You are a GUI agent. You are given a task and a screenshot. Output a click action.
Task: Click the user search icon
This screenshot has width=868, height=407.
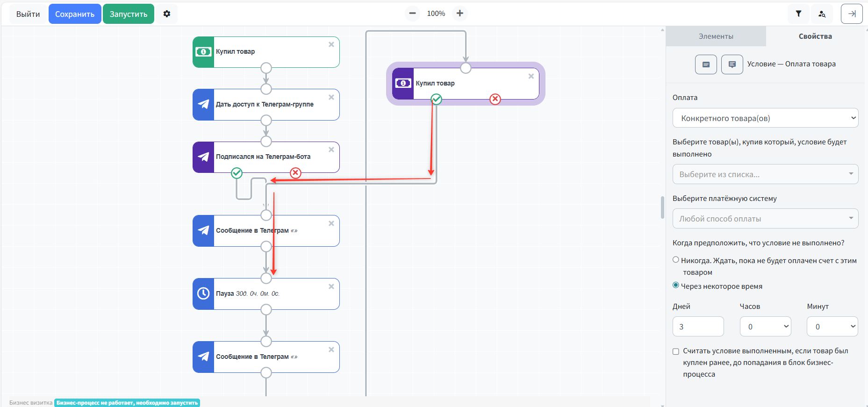point(822,14)
